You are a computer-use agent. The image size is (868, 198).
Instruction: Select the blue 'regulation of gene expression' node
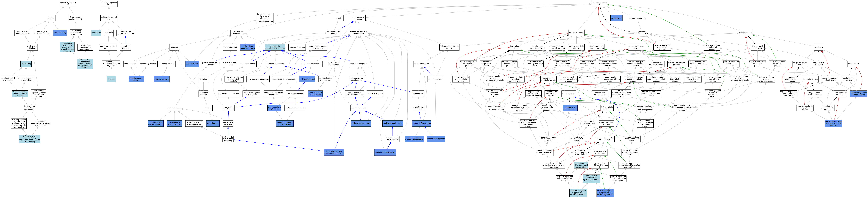point(570,108)
